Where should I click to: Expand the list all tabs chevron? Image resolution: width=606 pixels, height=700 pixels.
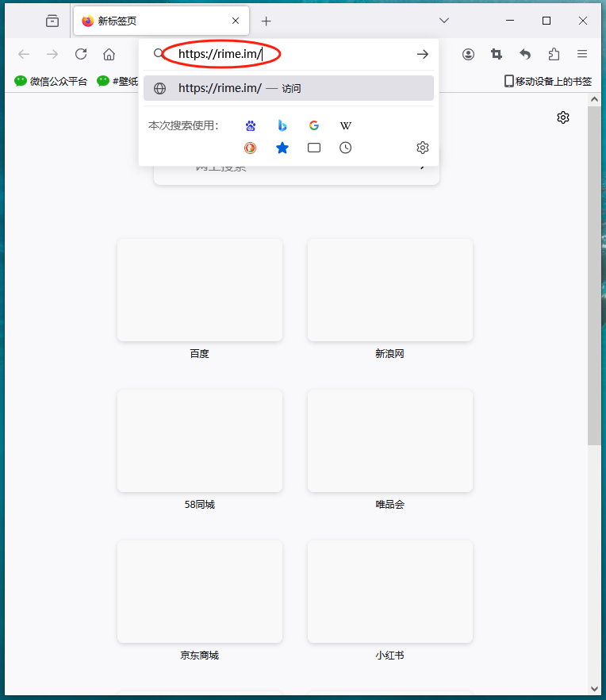(x=444, y=21)
